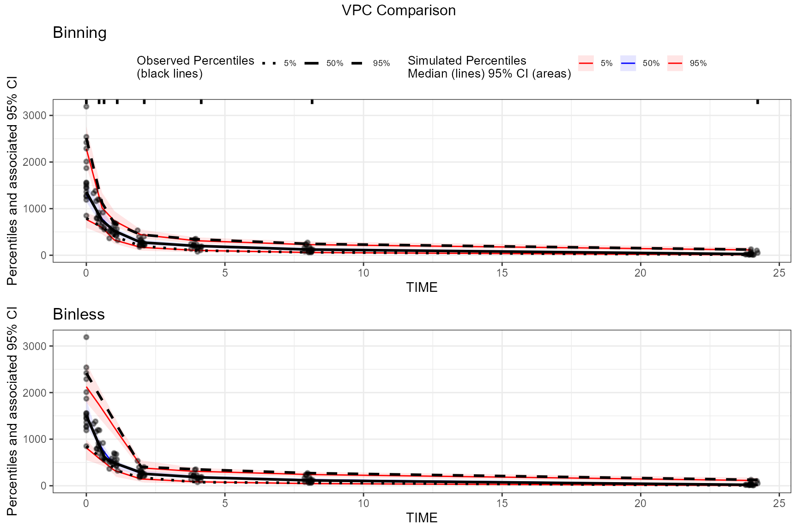
Task: Click the highest outlier point in top plot
Action: pos(86,107)
